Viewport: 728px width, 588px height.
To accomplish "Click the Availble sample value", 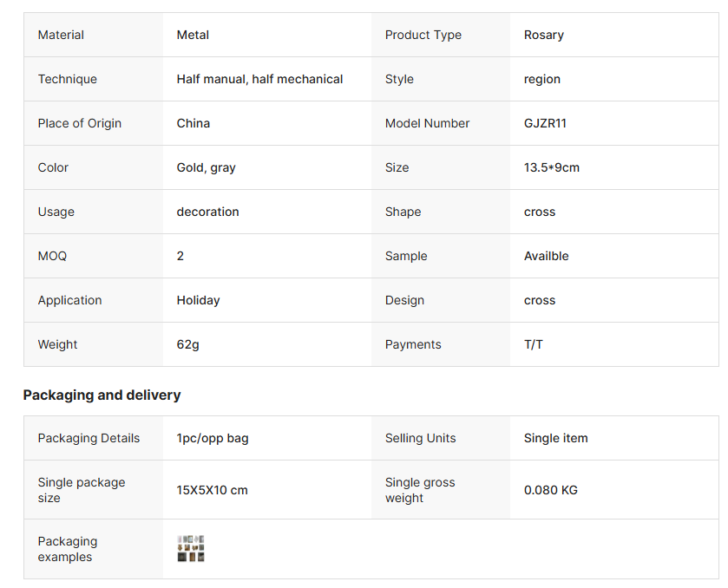I will [546, 256].
